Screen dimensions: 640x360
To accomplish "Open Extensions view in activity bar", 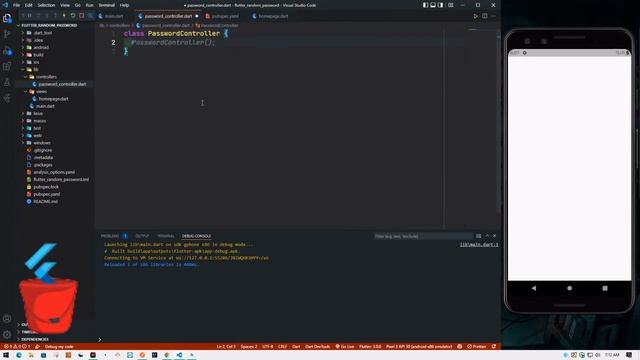I will coord(7,67).
